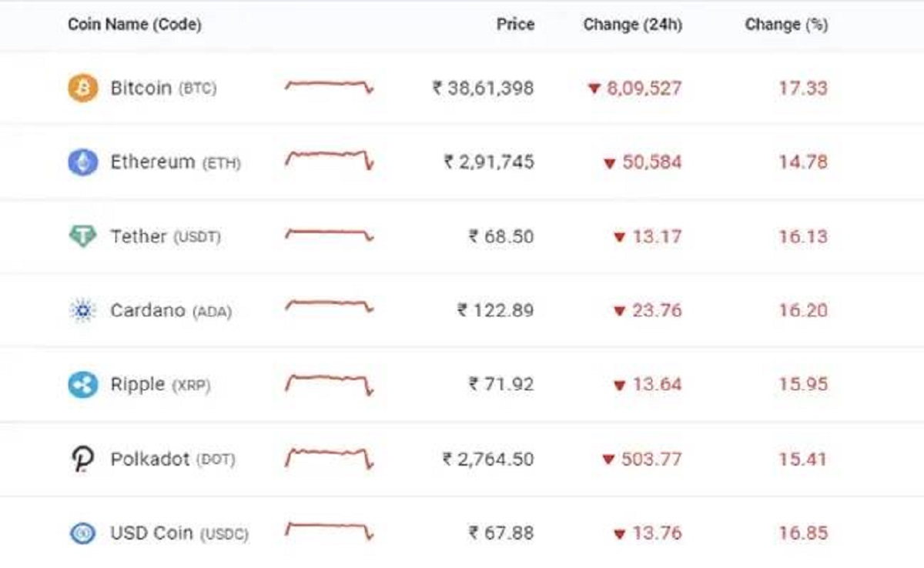Viewport: 924px width, 568px height.
Task: Select the Bitcoin price ₹ 38,61,398
Action: pos(483,88)
